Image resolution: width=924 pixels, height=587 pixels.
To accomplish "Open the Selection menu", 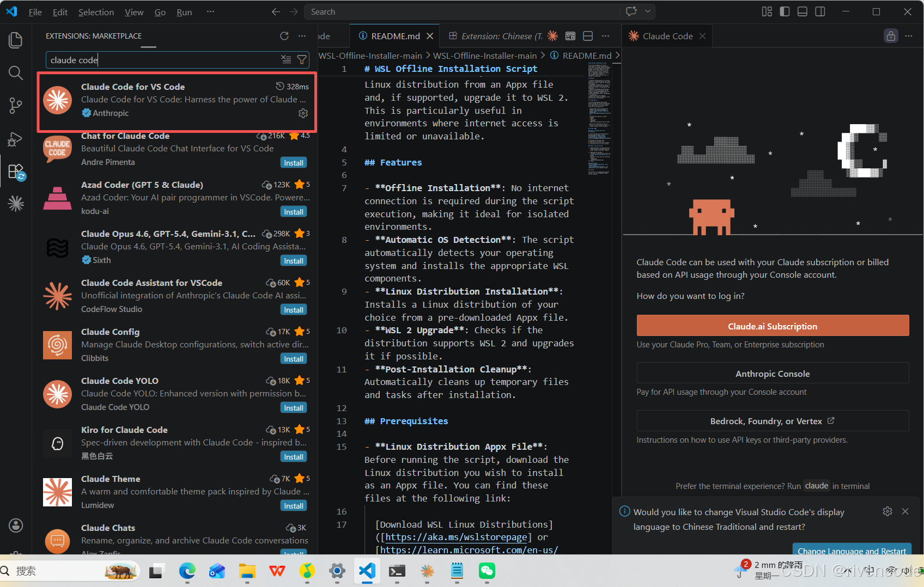I will (x=96, y=12).
